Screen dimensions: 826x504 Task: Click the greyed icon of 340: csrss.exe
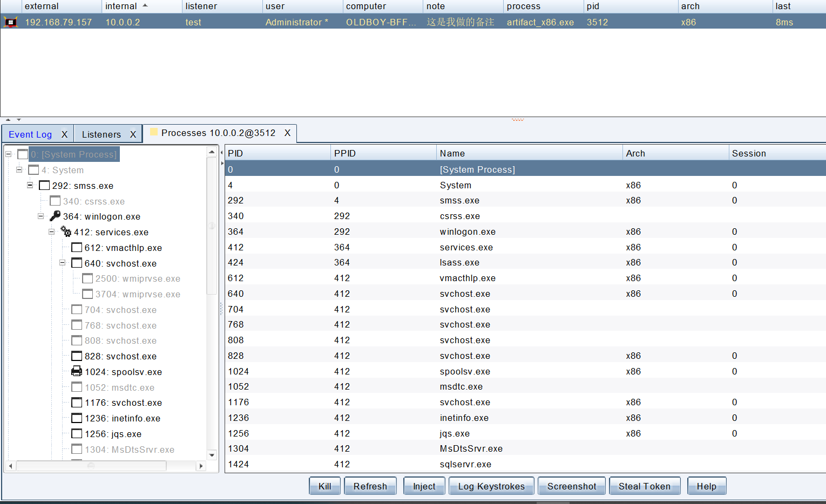[55, 201]
